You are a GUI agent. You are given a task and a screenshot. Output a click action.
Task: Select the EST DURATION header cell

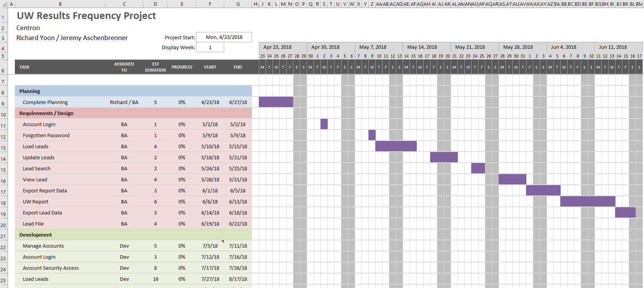pyautogui.click(x=155, y=67)
